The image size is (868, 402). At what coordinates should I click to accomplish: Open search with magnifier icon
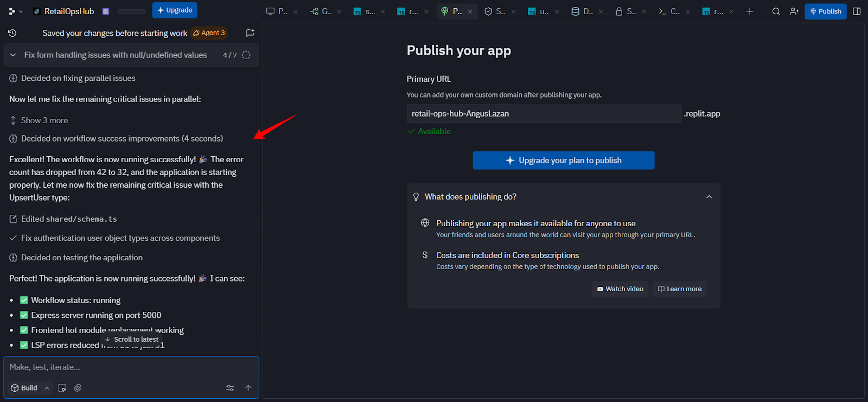click(776, 11)
